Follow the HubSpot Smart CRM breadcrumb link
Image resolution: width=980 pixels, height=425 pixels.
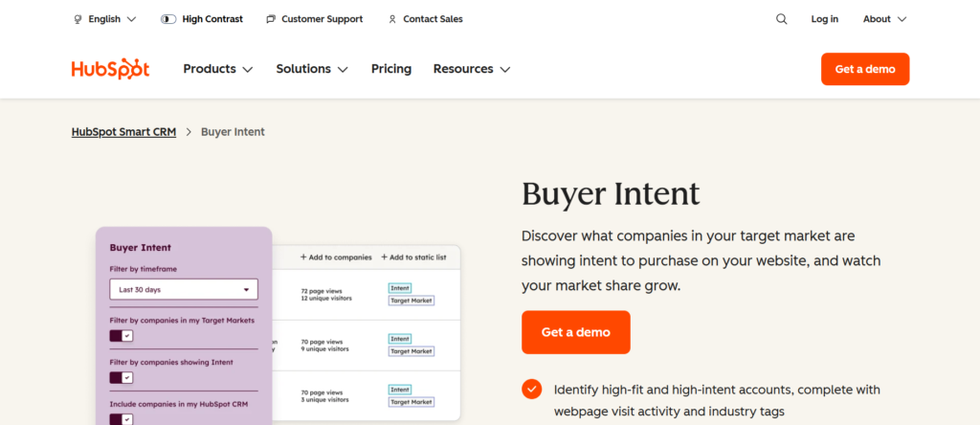[x=123, y=132]
